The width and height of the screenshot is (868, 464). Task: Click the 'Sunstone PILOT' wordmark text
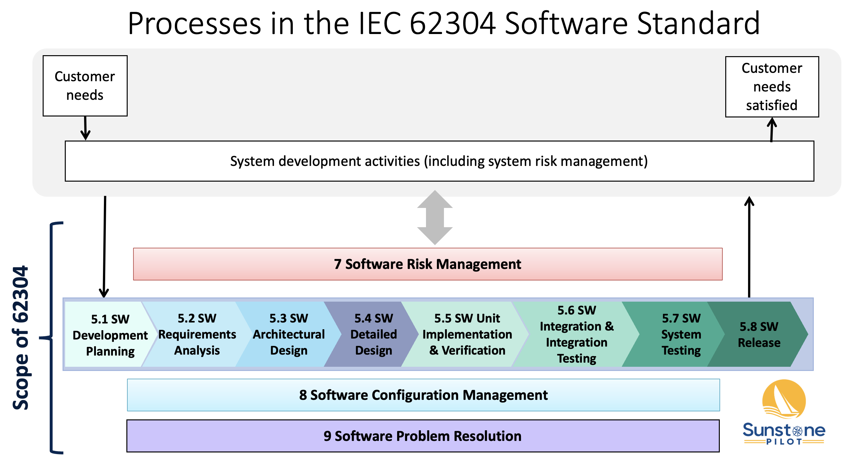tap(784, 434)
